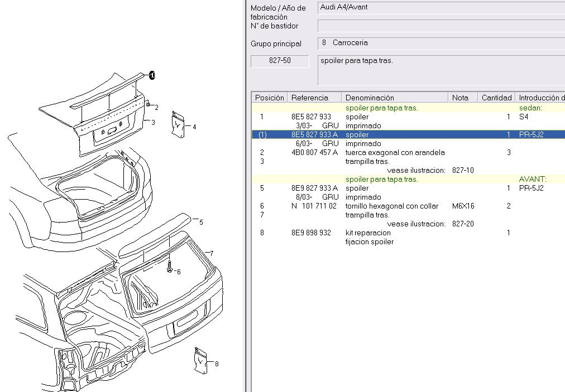The image size is (565, 392).
Task: Open illustration reference '827-20'
Action: tap(463, 224)
